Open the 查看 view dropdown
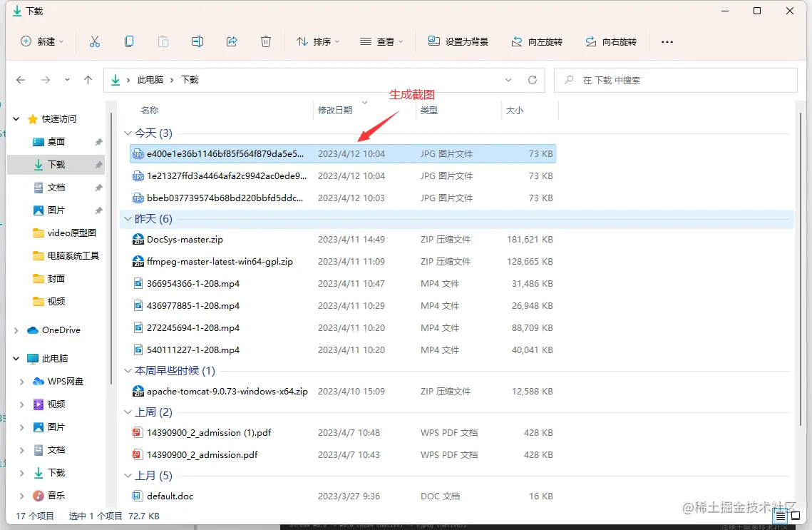 click(x=381, y=41)
